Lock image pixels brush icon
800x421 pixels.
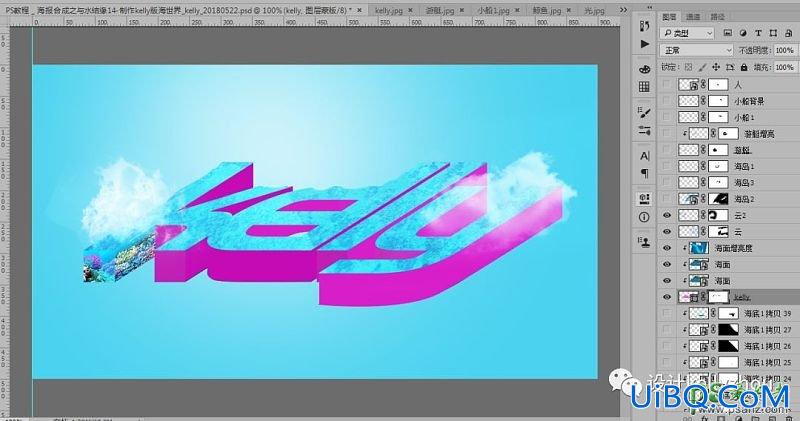coord(703,67)
